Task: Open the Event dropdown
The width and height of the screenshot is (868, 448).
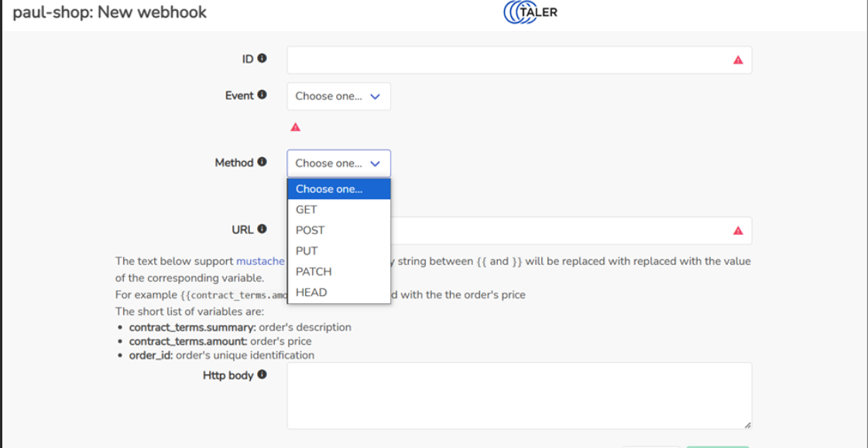Action: pyautogui.click(x=338, y=97)
